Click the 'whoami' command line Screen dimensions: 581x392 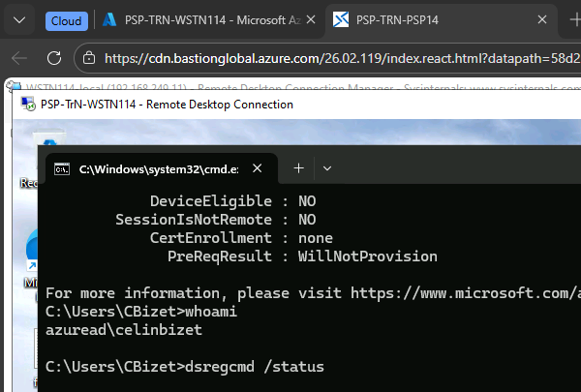click(x=141, y=312)
